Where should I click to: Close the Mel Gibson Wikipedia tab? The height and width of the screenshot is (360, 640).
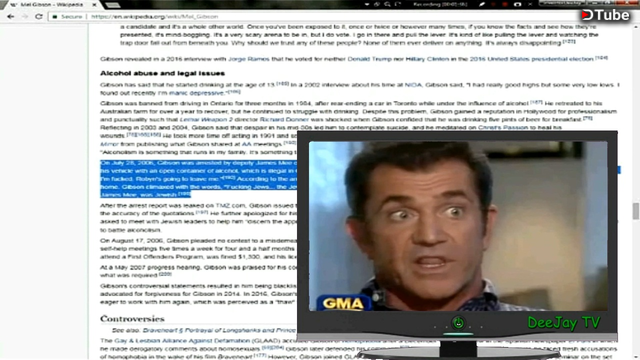[94, 5]
